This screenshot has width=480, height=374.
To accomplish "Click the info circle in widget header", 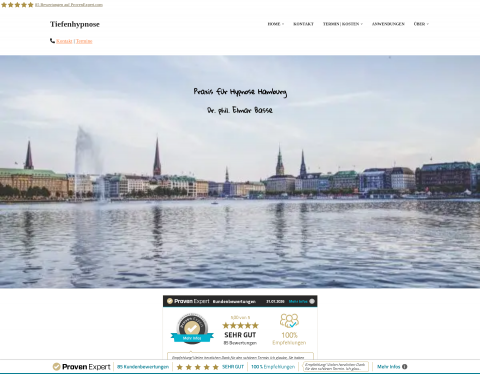I will (x=312, y=301).
